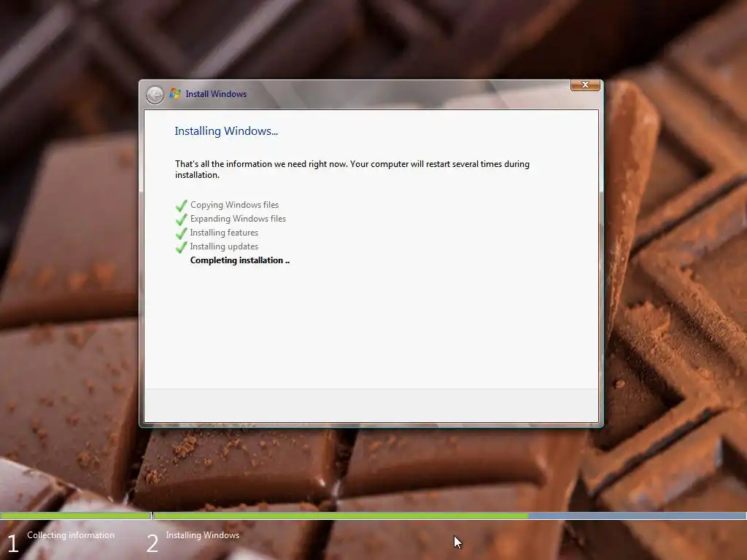
Task: Click the Windows flag logo in title bar
Action: [175, 94]
